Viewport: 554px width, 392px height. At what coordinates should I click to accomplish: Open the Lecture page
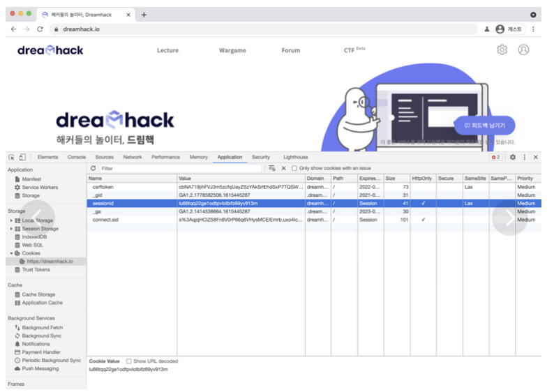point(168,50)
